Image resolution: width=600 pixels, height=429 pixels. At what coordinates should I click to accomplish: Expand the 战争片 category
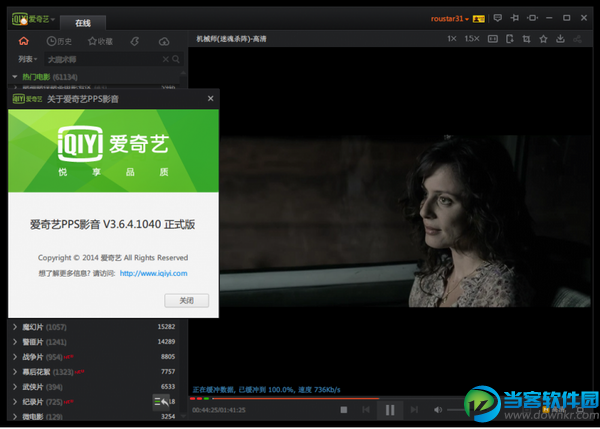pos(15,357)
